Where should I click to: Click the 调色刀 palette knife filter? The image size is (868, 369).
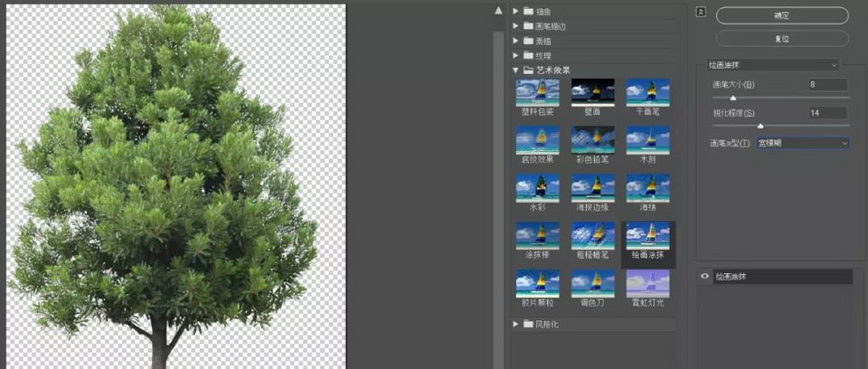click(x=592, y=283)
